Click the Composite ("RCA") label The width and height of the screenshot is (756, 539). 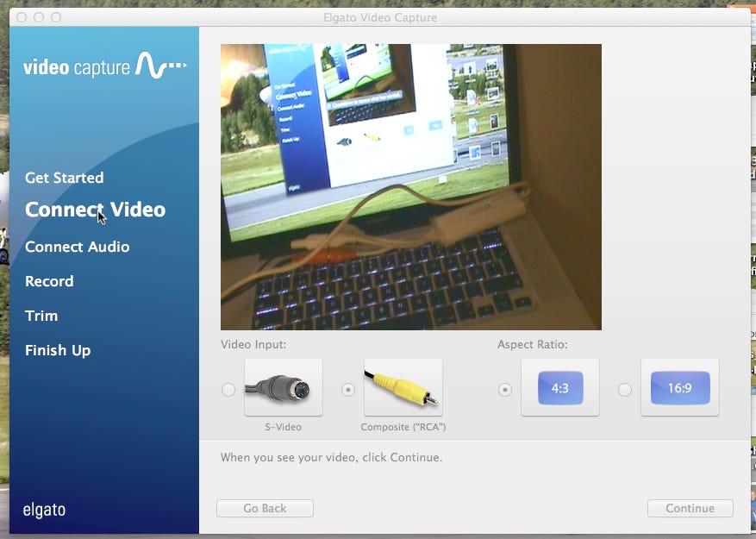(x=403, y=427)
